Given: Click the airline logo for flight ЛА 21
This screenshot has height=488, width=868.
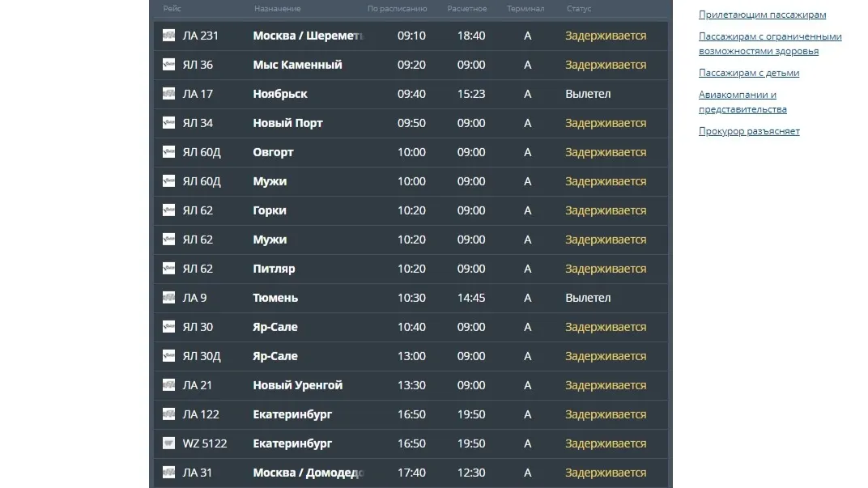Looking at the screenshot, I should [x=168, y=385].
